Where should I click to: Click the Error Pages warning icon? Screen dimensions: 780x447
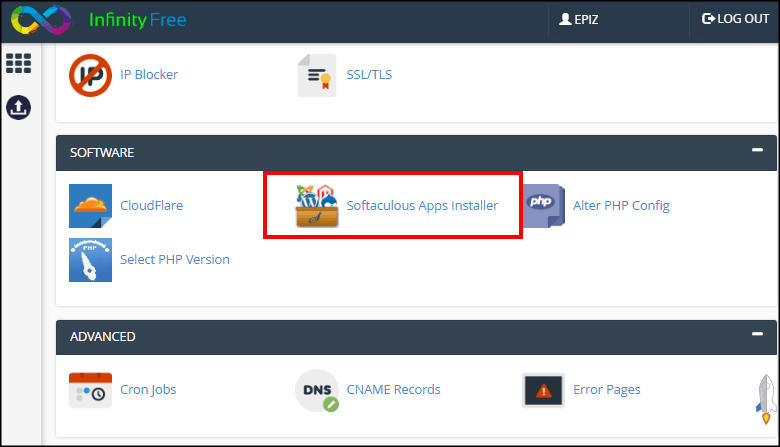point(543,390)
